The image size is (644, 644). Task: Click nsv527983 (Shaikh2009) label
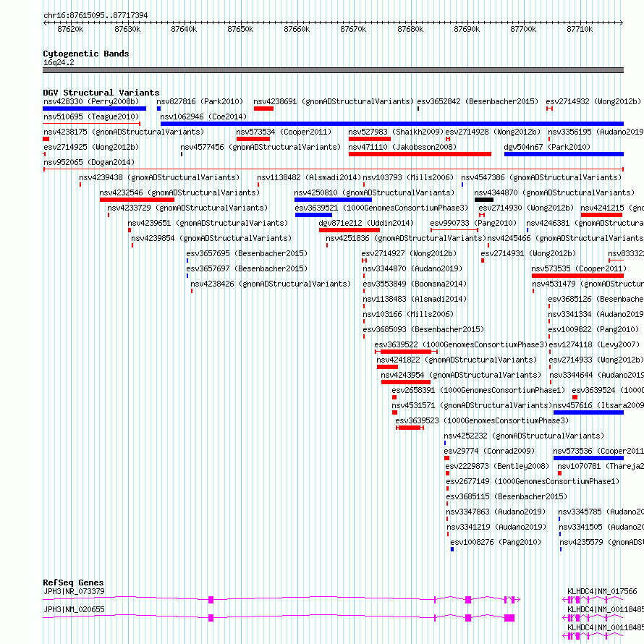click(396, 132)
